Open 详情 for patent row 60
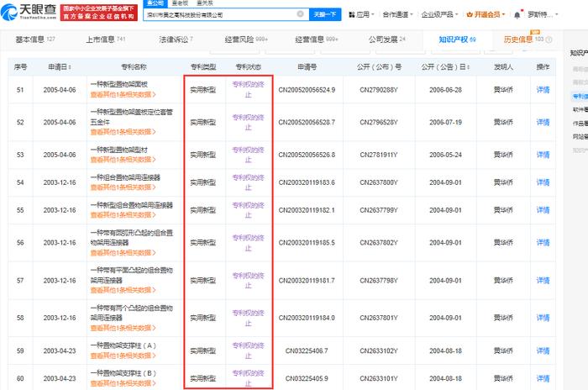Image resolution: width=588 pixels, height=390 pixels. (543, 378)
